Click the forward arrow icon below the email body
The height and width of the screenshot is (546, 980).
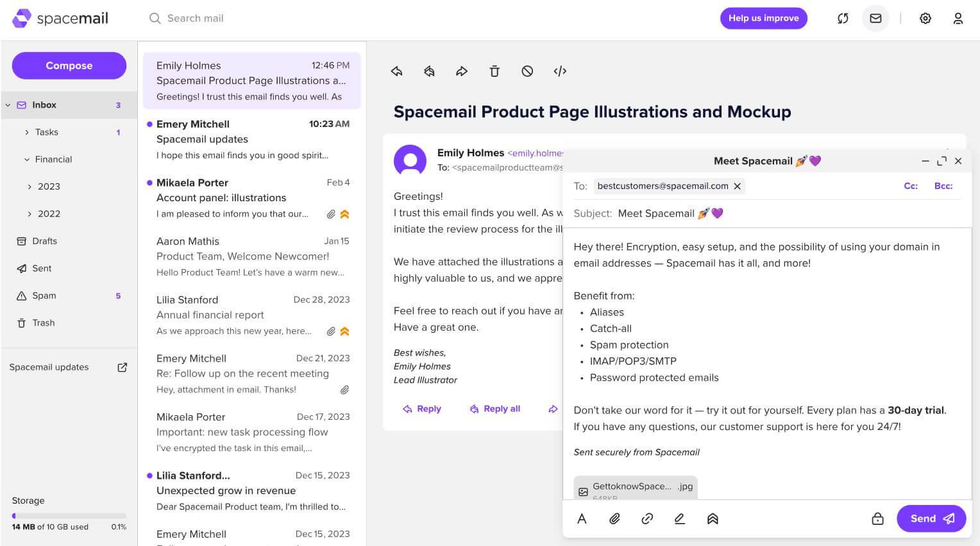(x=553, y=409)
